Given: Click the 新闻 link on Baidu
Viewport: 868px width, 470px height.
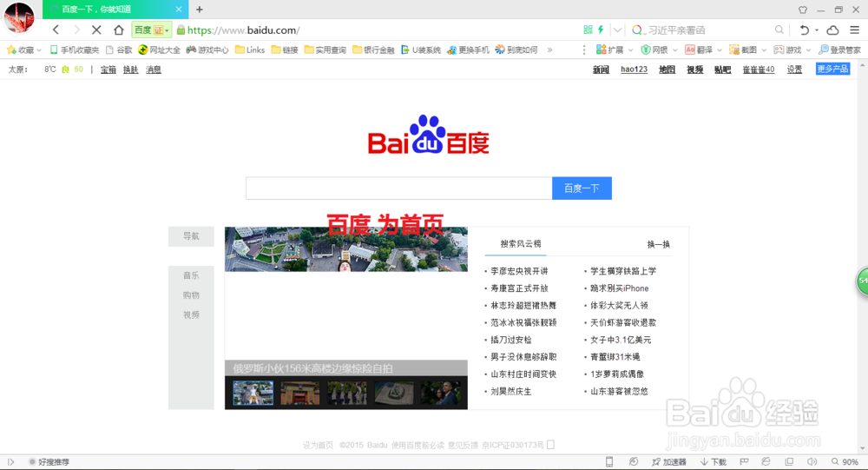Looking at the screenshot, I should pyautogui.click(x=601, y=70).
